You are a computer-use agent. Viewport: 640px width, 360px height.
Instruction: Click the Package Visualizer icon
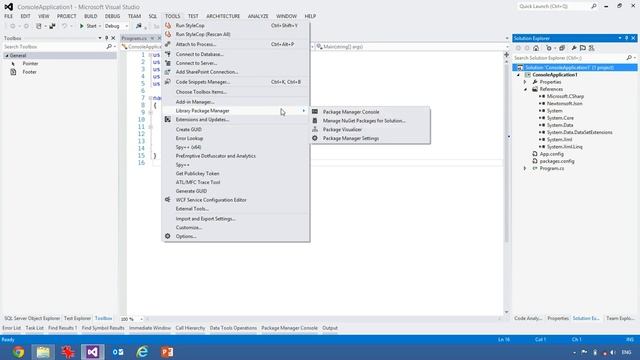tap(315, 129)
